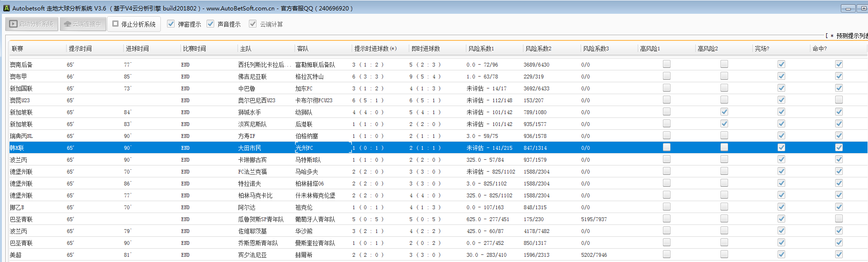Toggle 完场? checkbox for 韩K联 row
868x262 pixels.
(781, 147)
